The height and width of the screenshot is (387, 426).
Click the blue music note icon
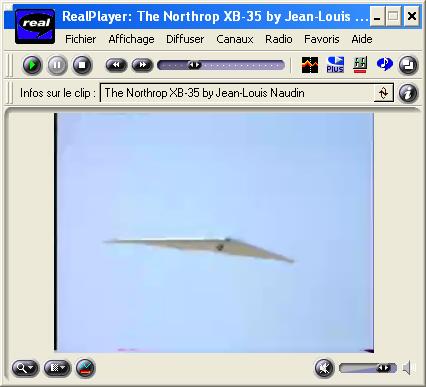coord(385,64)
